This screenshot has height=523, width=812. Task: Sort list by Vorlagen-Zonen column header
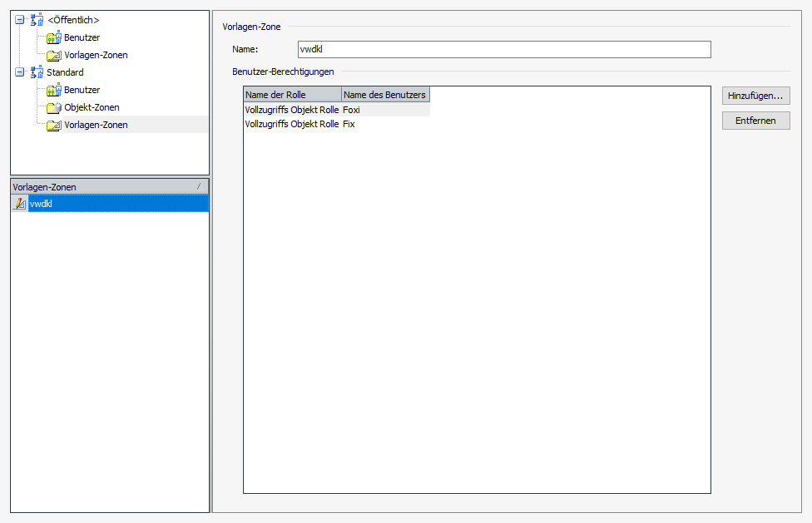click(100, 187)
